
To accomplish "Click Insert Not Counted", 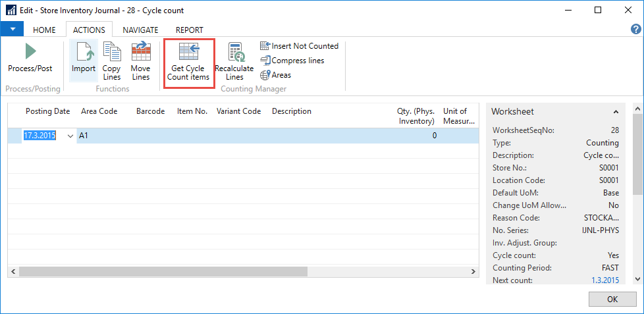I will (x=300, y=46).
